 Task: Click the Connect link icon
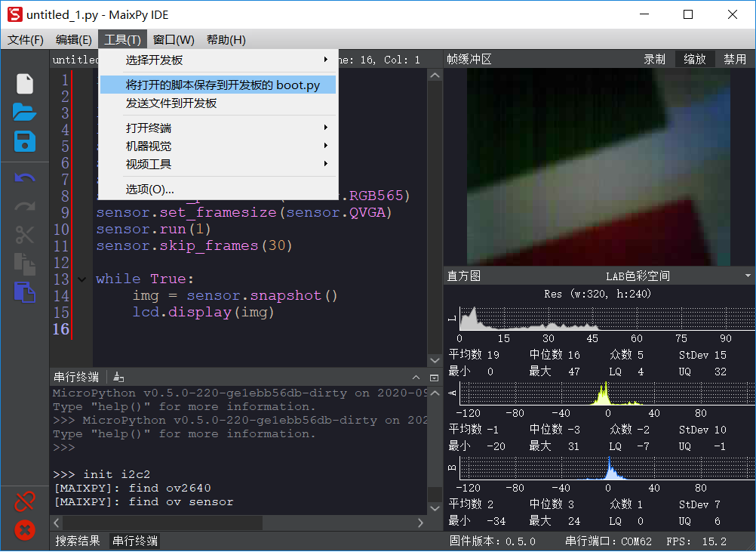coord(25,501)
